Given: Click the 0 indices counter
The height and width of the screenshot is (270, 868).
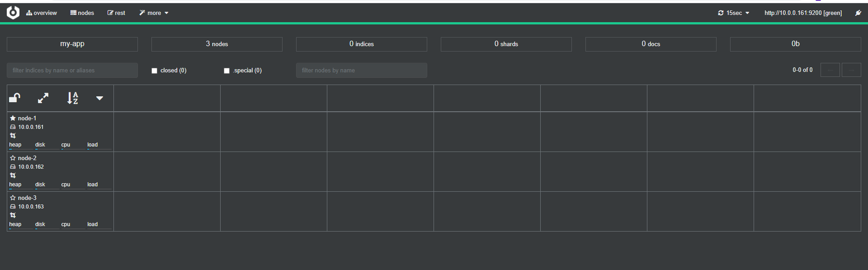Looking at the screenshot, I should point(362,44).
